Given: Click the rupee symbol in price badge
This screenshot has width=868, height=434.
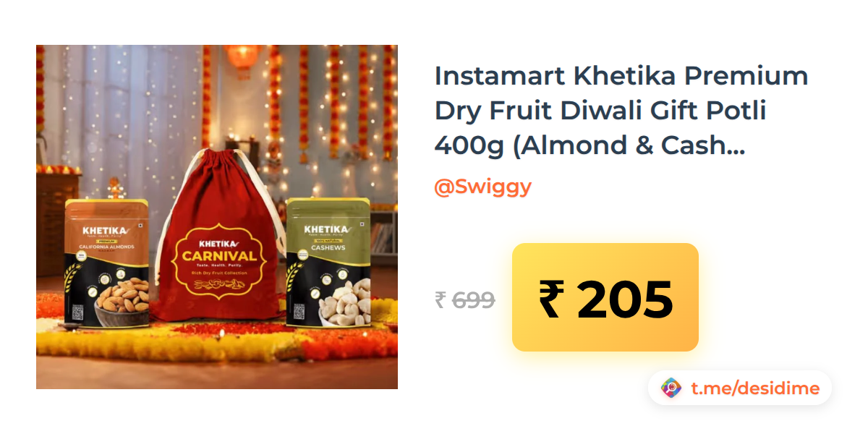Looking at the screenshot, I should coord(551,299).
